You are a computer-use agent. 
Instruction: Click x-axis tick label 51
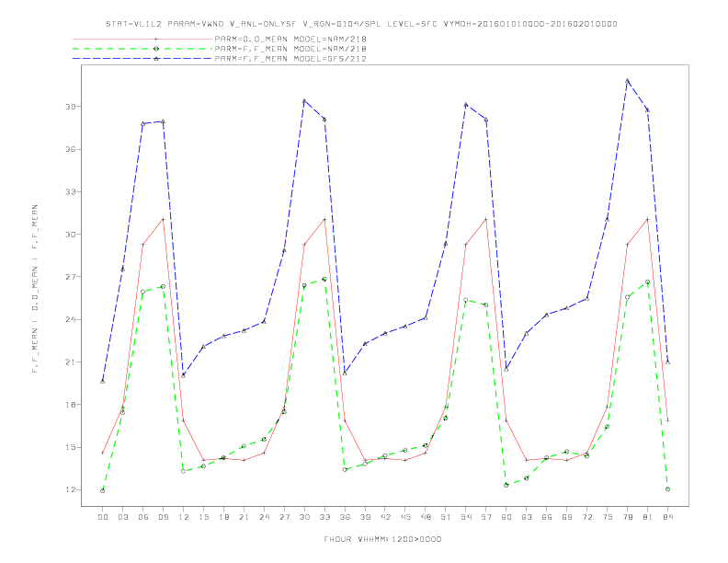(x=446, y=517)
